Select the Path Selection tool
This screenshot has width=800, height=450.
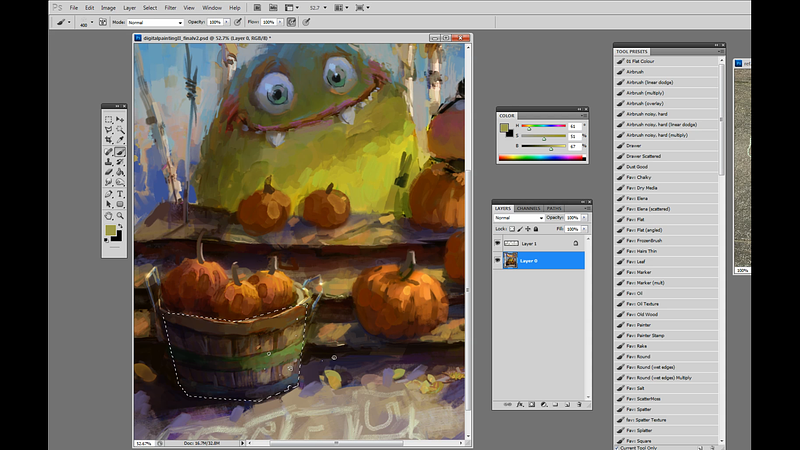coord(109,204)
